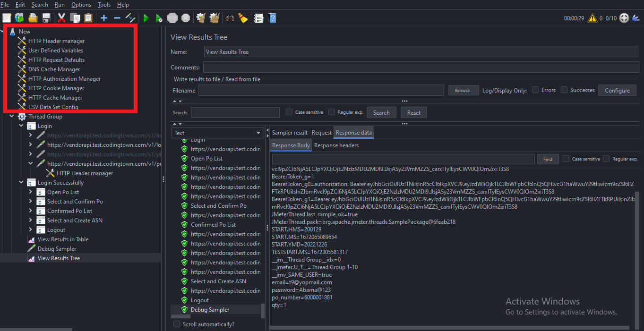Click the yellow warning triangle log icon
The height and width of the screenshot is (331, 644).
pos(592,18)
